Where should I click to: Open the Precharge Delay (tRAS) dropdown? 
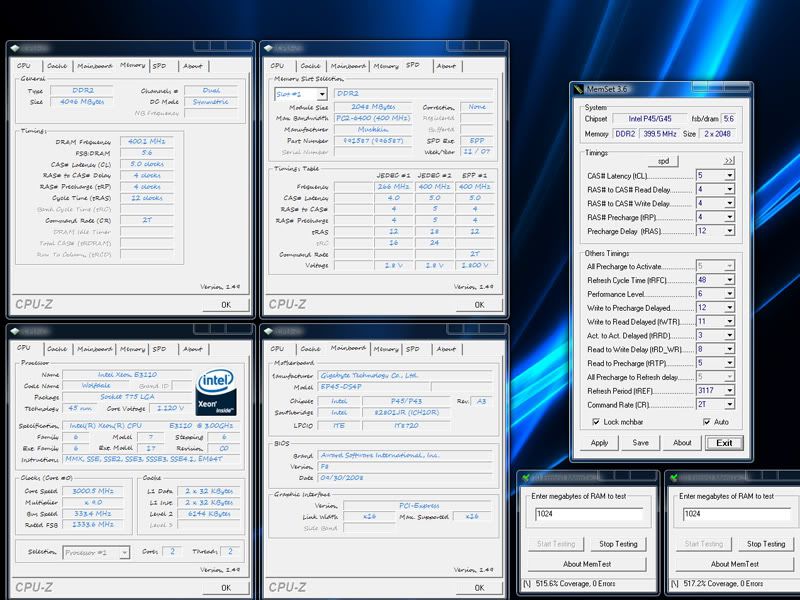click(x=730, y=231)
